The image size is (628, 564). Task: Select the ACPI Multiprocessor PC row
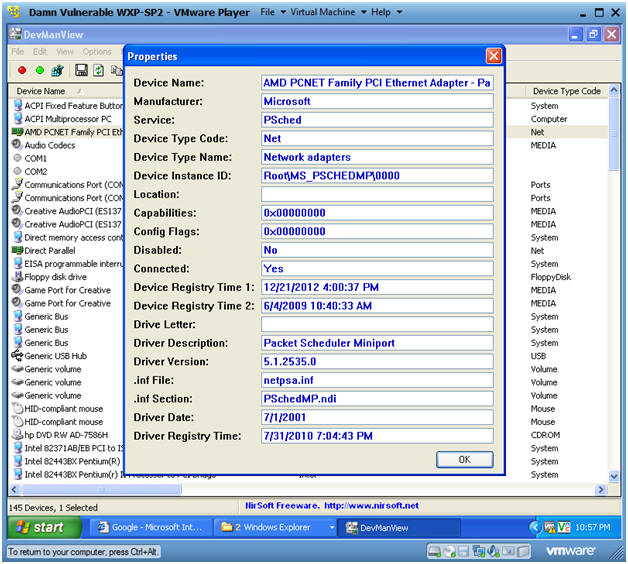[x=67, y=119]
